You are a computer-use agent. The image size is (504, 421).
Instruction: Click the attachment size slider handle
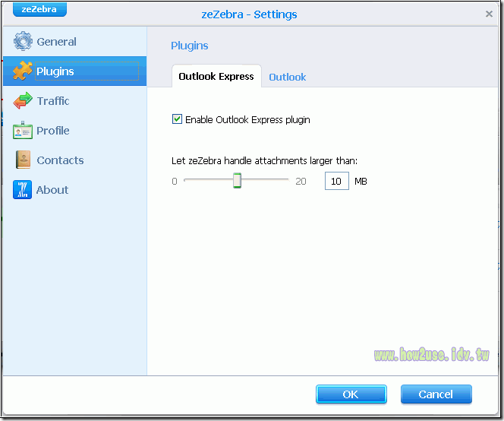(x=237, y=181)
